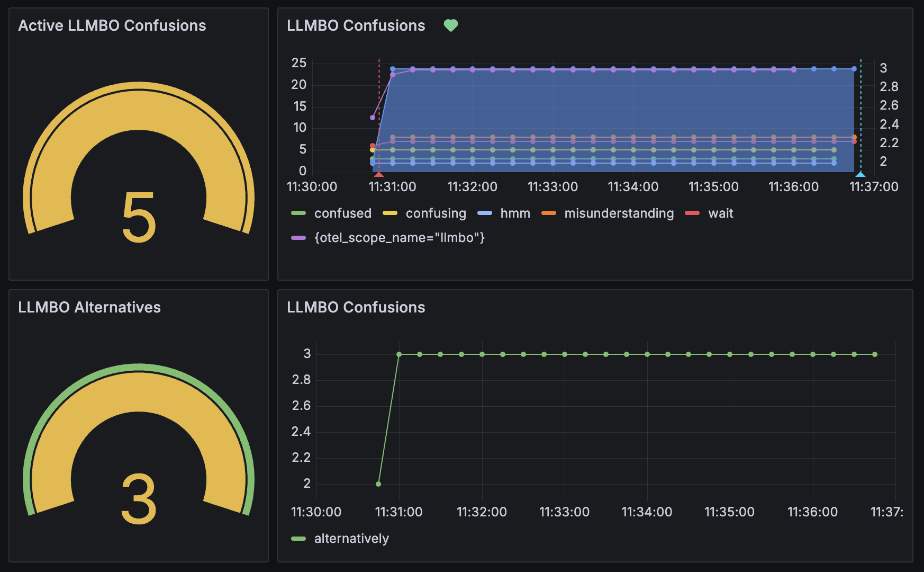The image size is (924, 572).
Task: Isolate the misunderstanding series via its legend label
Action: (x=619, y=213)
